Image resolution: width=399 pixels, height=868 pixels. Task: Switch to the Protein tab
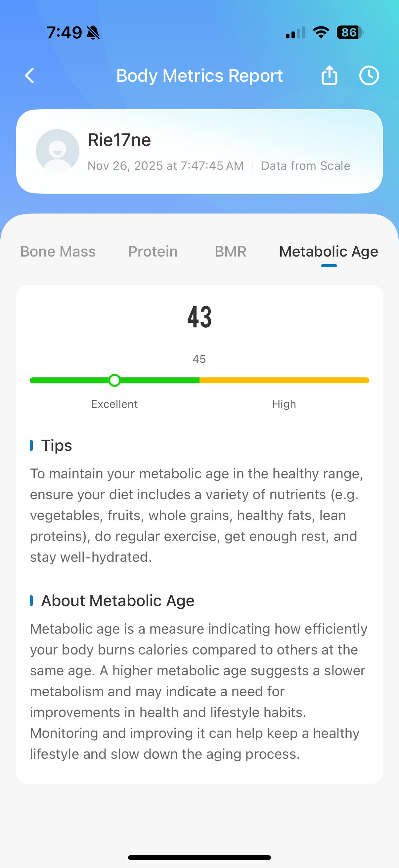click(153, 252)
